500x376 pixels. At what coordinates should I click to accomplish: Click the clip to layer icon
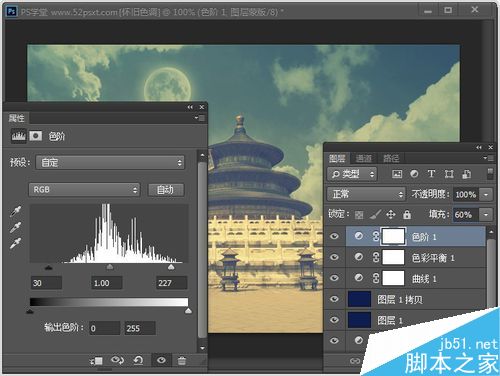coord(96,361)
